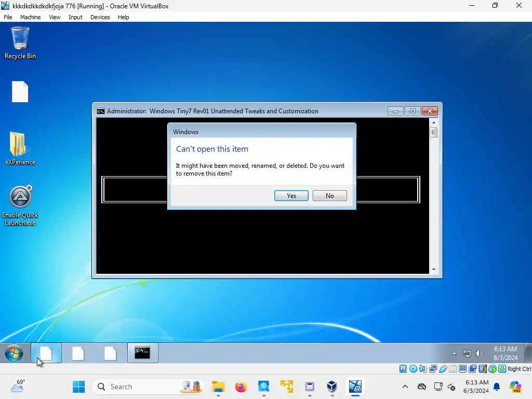The height and width of the screenshot is (399, 532).
Task: Click VirtualBox USB indicator
Action: 443,369
